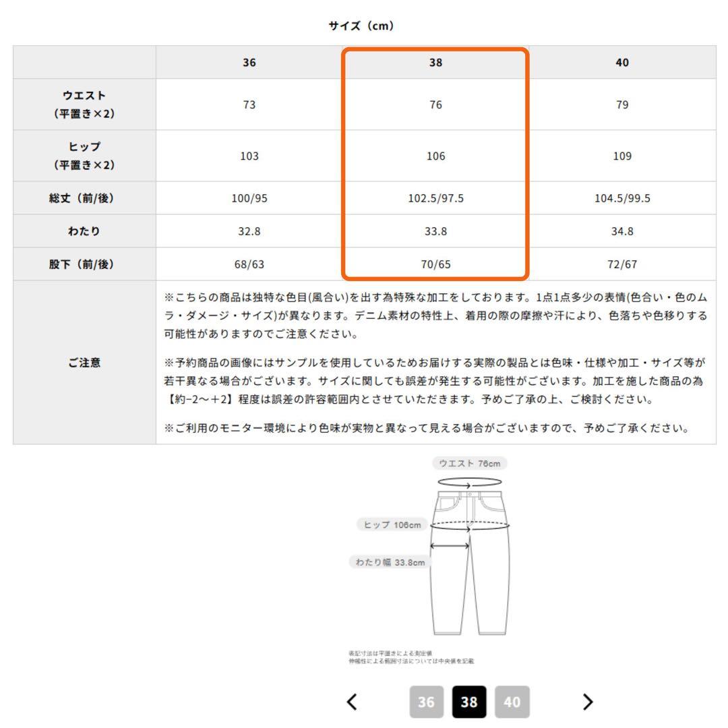Click the 38 column header in table
This screenshot has width=728, height=728.
[x=435, y=63]
